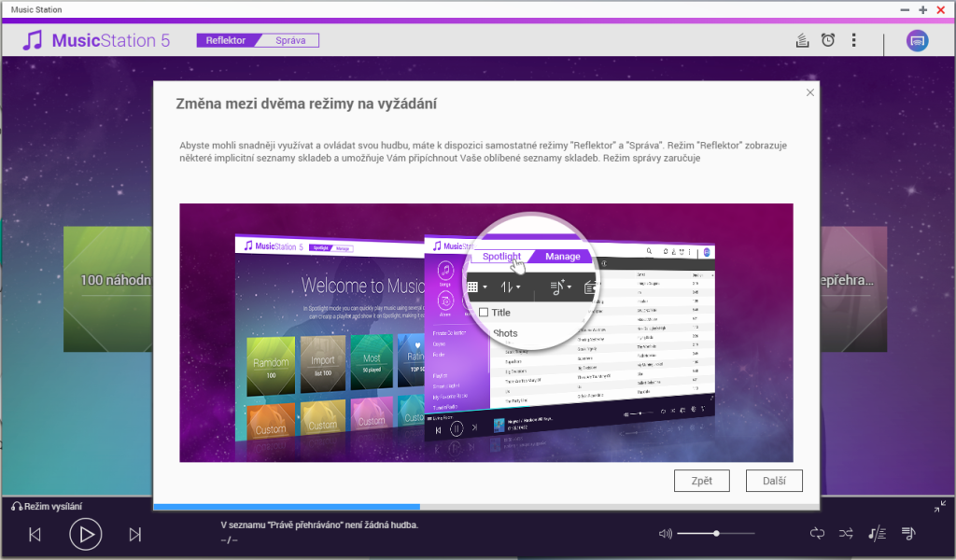Viewport: 956px width, 560px height.
Task: Click the MusicStation 5 logo
Action: (x=96, y=40)
